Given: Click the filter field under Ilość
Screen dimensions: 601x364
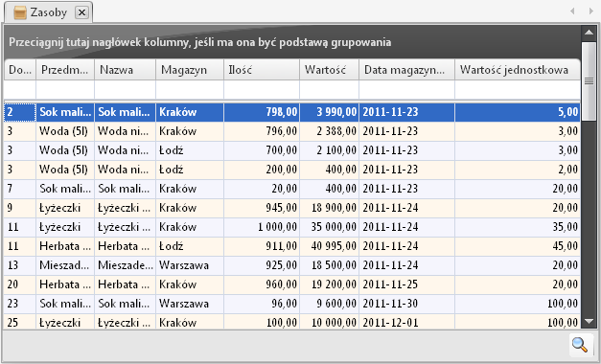Looking at the screenshot, I should click(x=262, y=90).
